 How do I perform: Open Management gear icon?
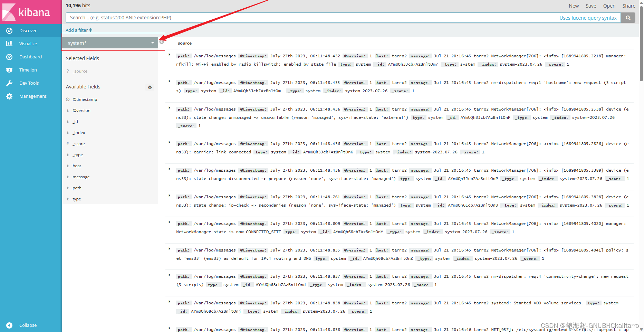tap(9, 96)
